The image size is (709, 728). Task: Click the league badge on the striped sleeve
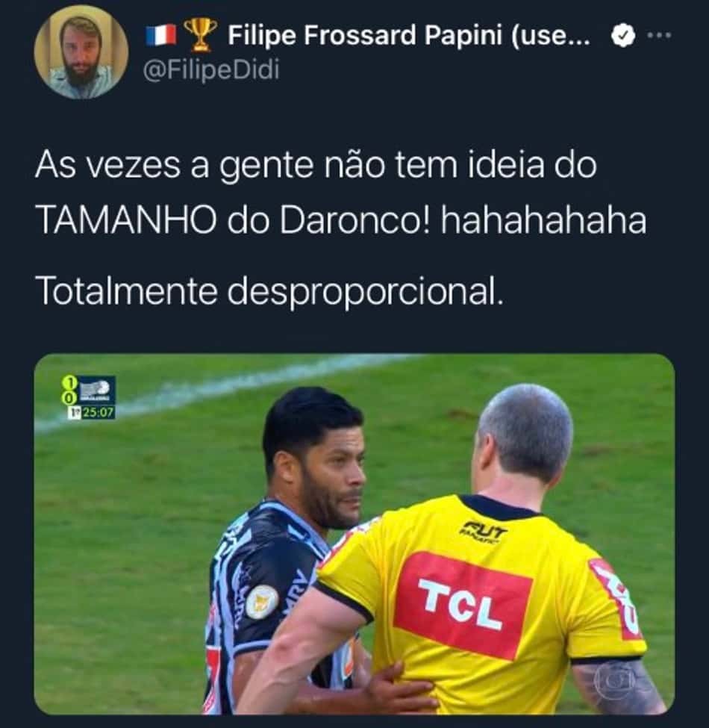pos(262,602)
